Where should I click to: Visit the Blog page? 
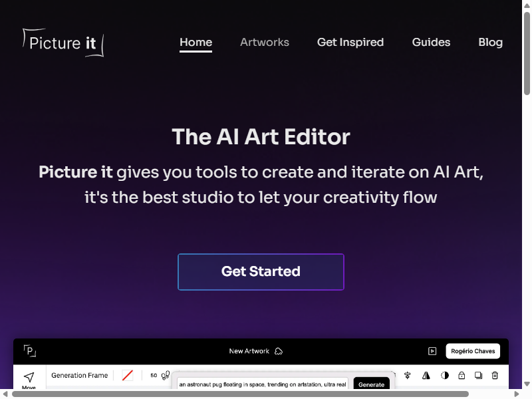pyautogui.click(x=490, y=42)
